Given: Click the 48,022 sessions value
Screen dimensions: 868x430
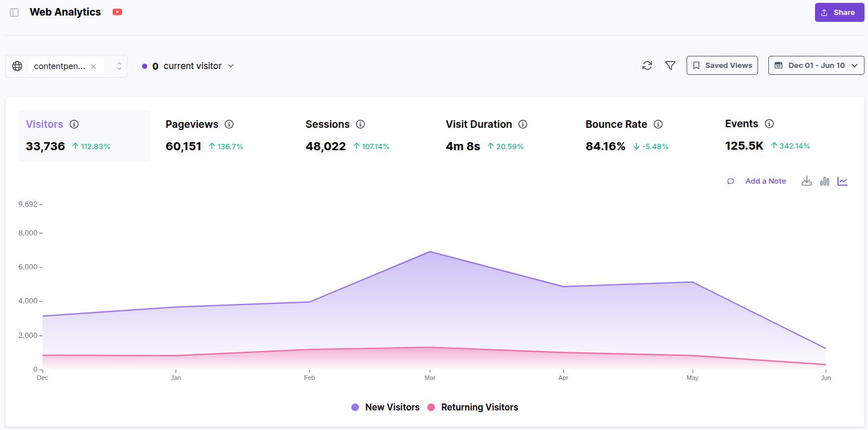Looking at the screenshot, I should click(326, 146).
